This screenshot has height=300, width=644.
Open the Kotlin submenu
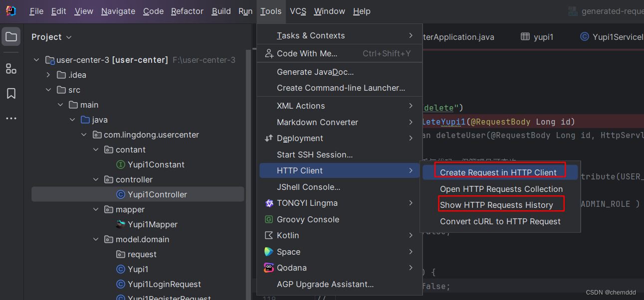289,235
